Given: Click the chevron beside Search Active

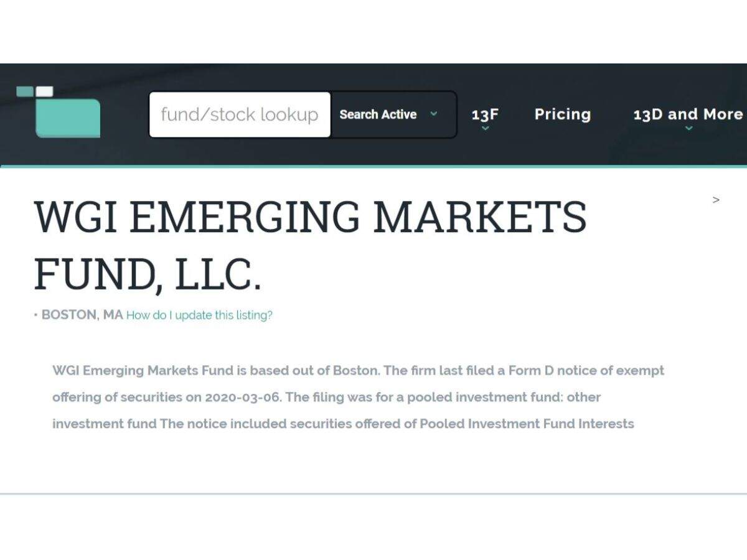Looking at the screenshot, I should [x=434, y=114].
